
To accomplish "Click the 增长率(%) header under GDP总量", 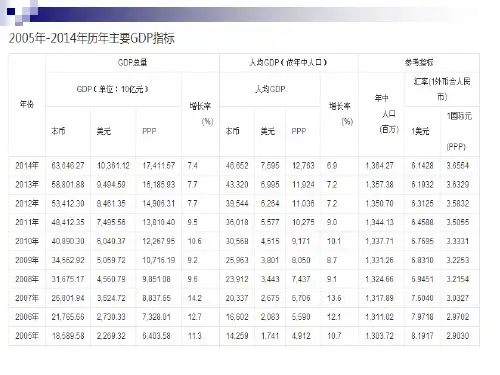I will [x=200, y=114].
